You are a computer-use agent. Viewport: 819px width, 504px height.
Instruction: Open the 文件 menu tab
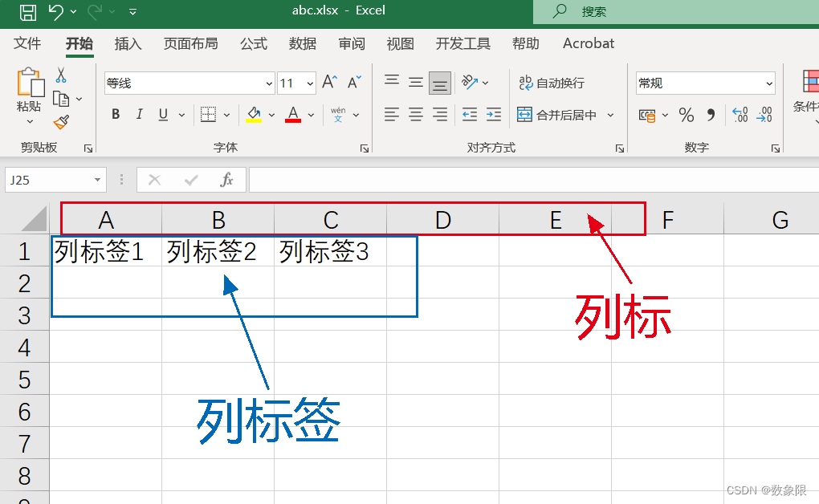coord(27,43)
